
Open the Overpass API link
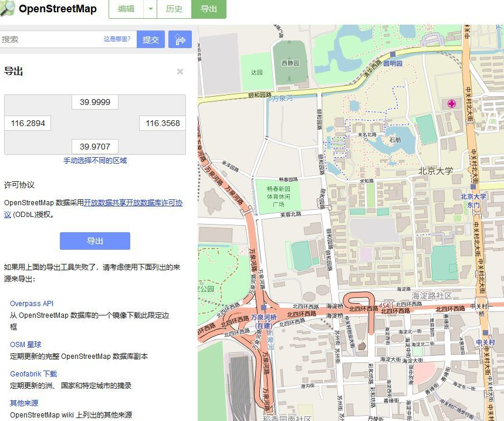point(32,304)
